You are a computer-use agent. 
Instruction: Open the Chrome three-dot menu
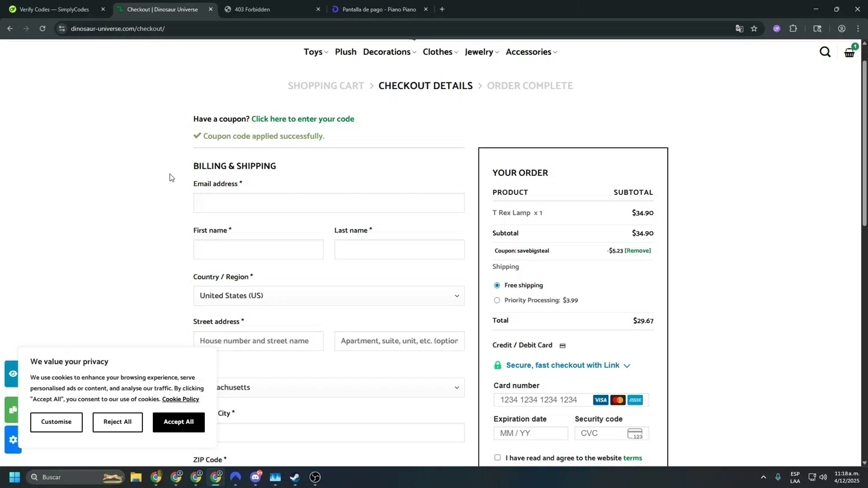pos(858,28)
